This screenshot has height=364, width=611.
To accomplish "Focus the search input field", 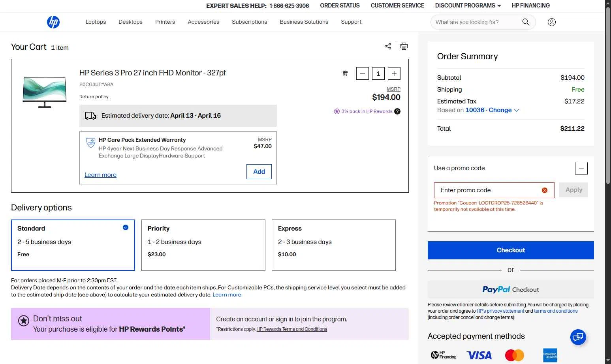I will pyautogui.click(x=476, y=22).
